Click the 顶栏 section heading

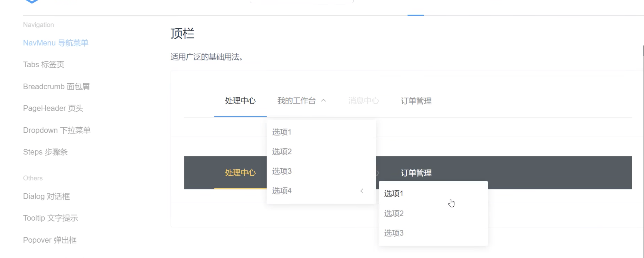pyautogui.click(x=182, y=34)
